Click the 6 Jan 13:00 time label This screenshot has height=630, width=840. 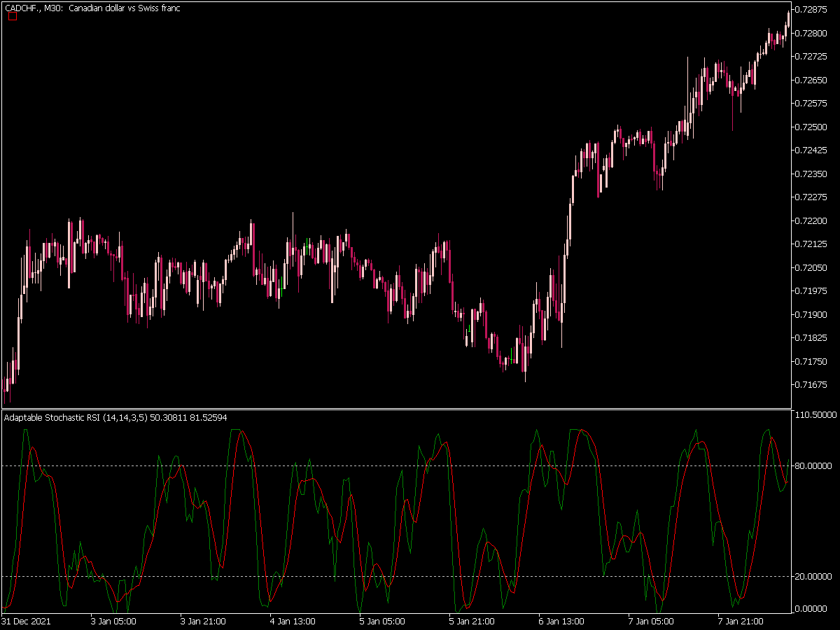click(x=561, y=621)
